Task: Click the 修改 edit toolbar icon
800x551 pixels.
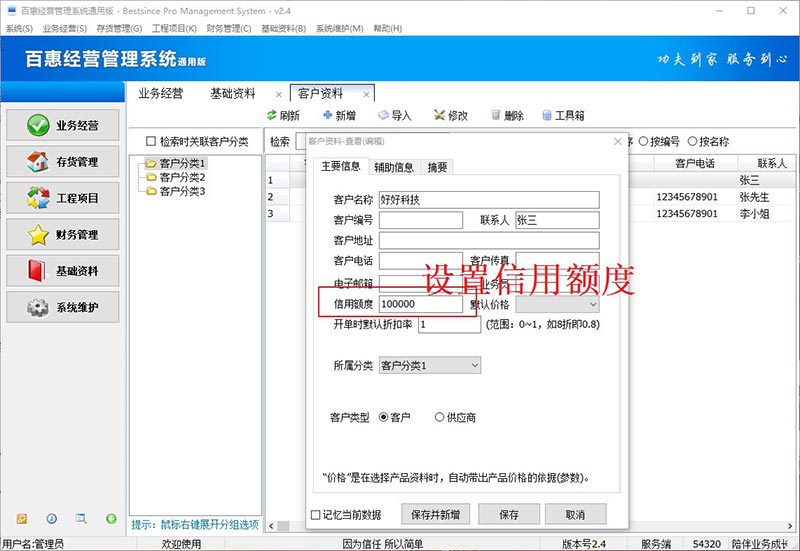Action: click(439, 115)
